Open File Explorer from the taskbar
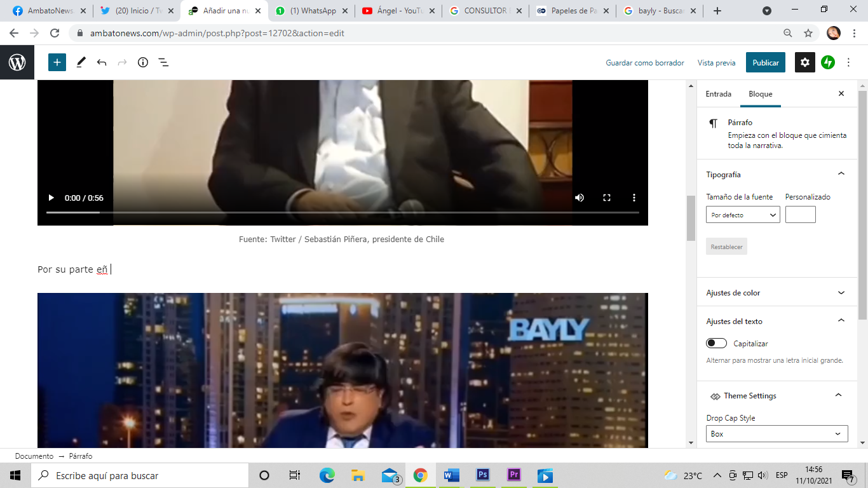Viewport: 868px width, 488px height. (x=358, y=475)
